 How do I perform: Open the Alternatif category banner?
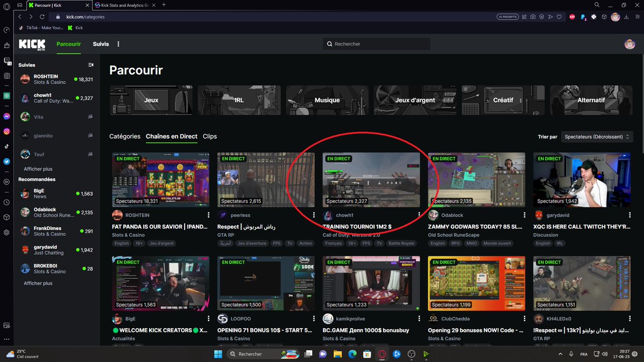coord(591,100)
